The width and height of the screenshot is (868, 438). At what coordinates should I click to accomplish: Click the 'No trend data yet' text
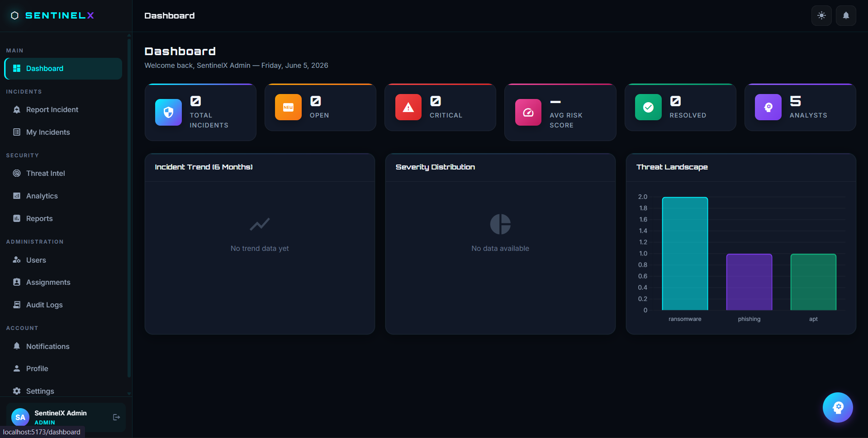click(x=260, y=249)
